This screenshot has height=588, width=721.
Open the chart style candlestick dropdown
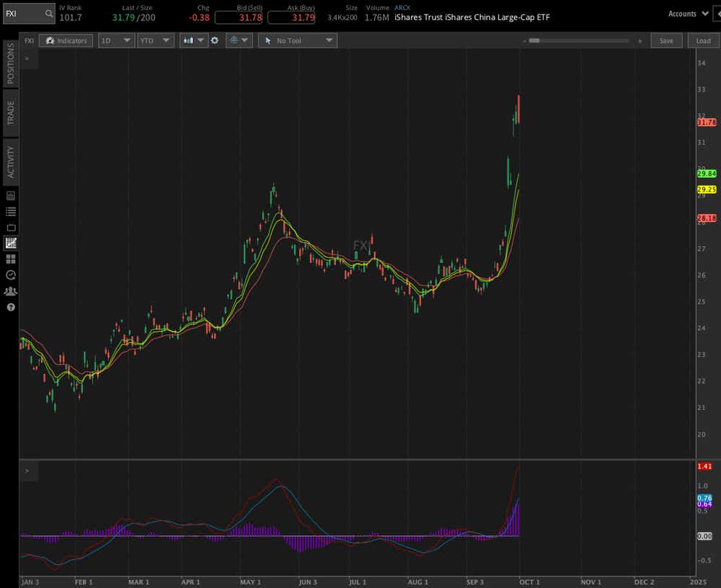tap(193, 41)
